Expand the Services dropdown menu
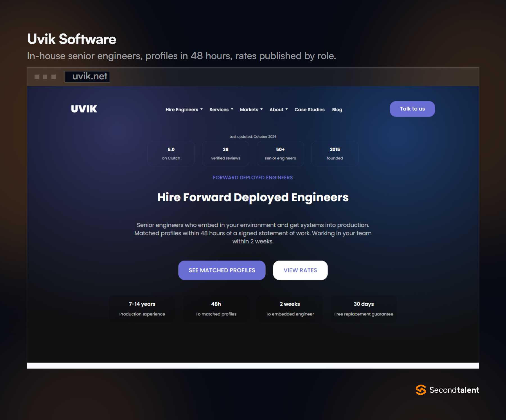The image size is (506, 420). (221, 110)
